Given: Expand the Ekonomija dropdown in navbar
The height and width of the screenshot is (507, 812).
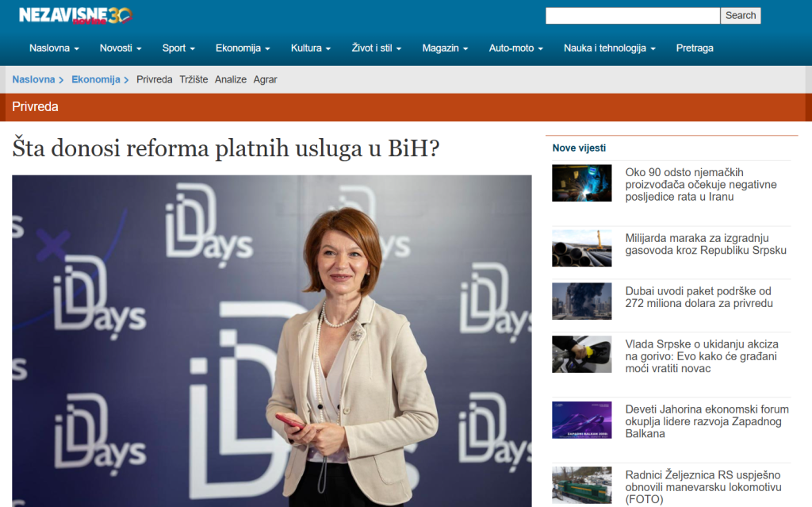Looking at the screenshot, I should coord(243,48).
